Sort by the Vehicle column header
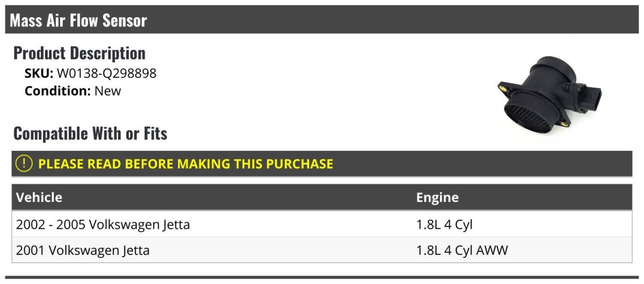The width and height of the screenshot is (644, 284). point(39,197)
